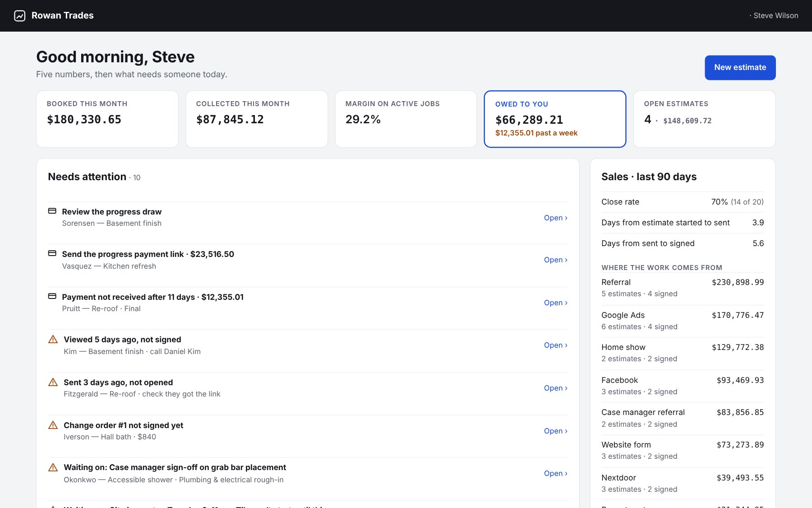Viewport: 812px width, 508px height.
Task: Click the Google Ads source row label
Action: pos(623,315)
